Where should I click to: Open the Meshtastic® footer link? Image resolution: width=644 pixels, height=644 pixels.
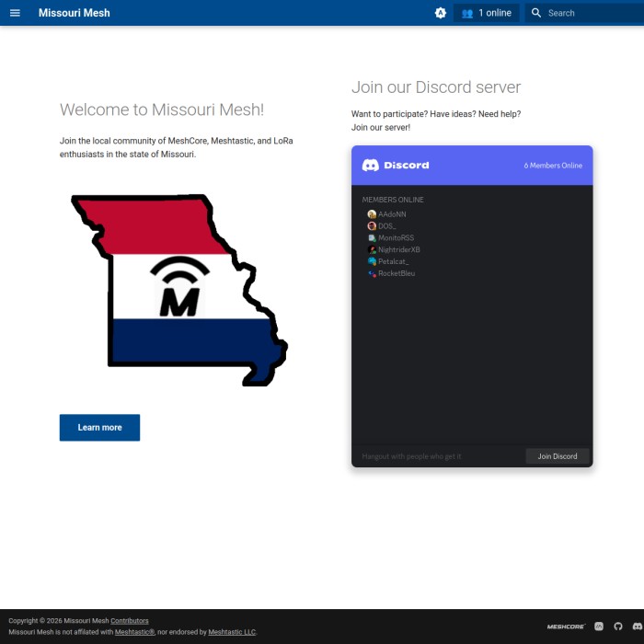[134, 632]
